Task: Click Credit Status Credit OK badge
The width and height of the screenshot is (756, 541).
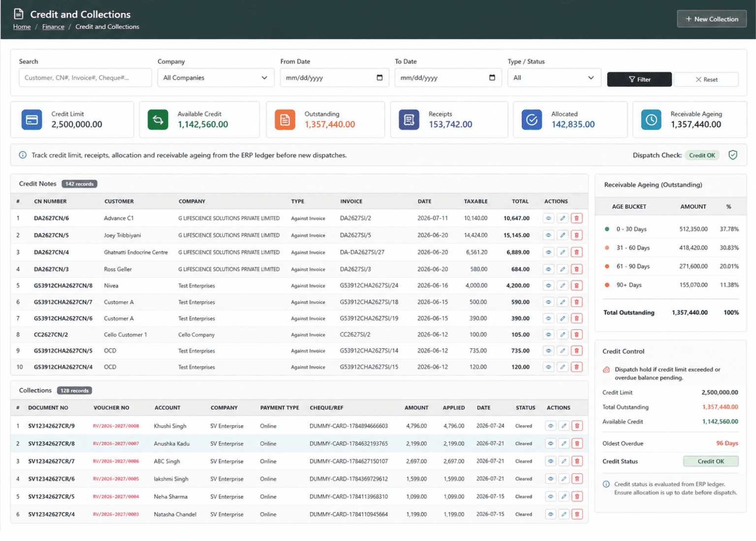Action: (711, 461)
